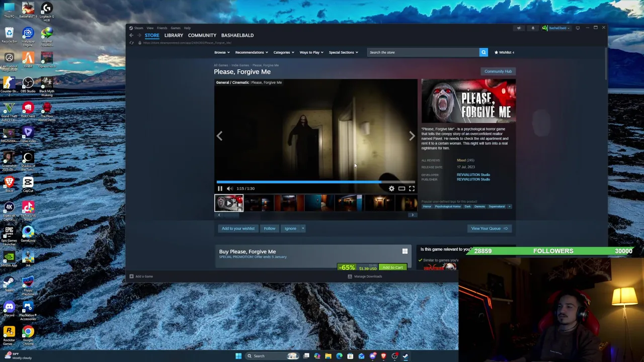This screenshot has width=644, height=362.
Task: Open the Indie Games breadcrumb
Action: pyautogui.click(x=240, y=65)
